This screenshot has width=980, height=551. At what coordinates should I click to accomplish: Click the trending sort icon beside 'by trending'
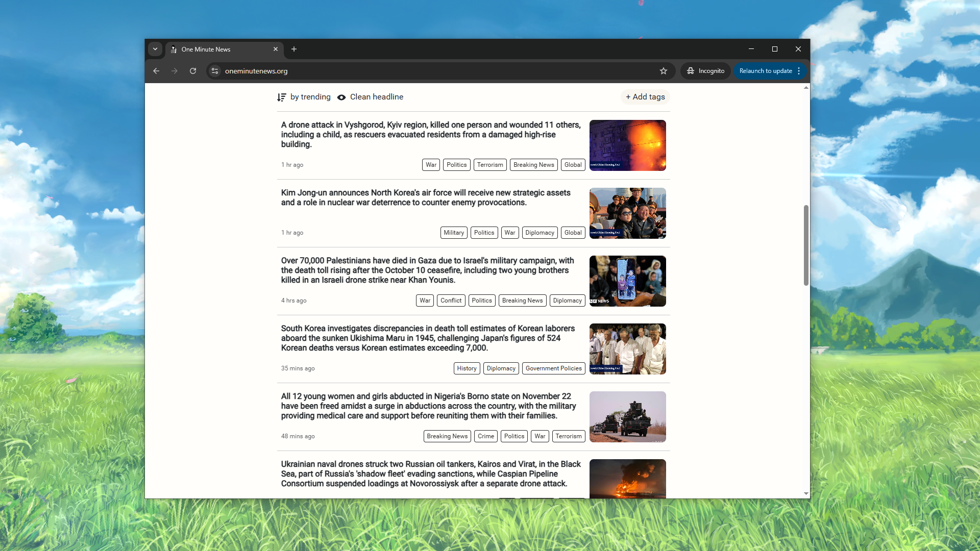281,97
